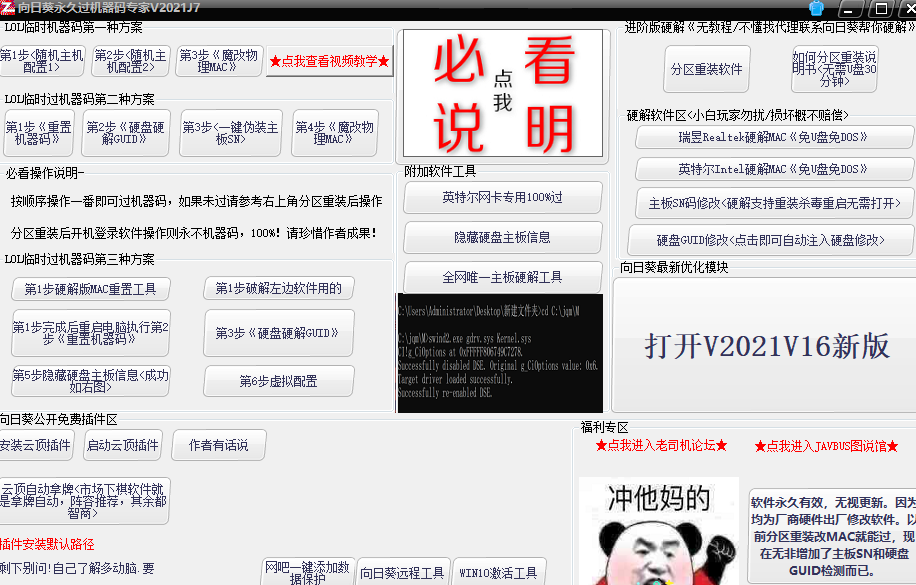Click 启动云顶插件 button

123,445
